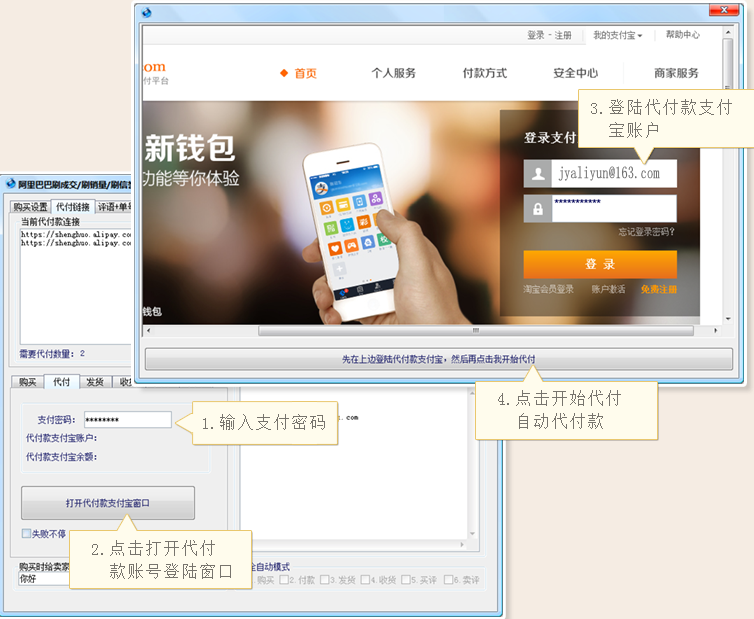Screen dimensions: 754x619
Task: Click the log panel's vertical scroll down arrow
Action: click(x=472, y=533)
